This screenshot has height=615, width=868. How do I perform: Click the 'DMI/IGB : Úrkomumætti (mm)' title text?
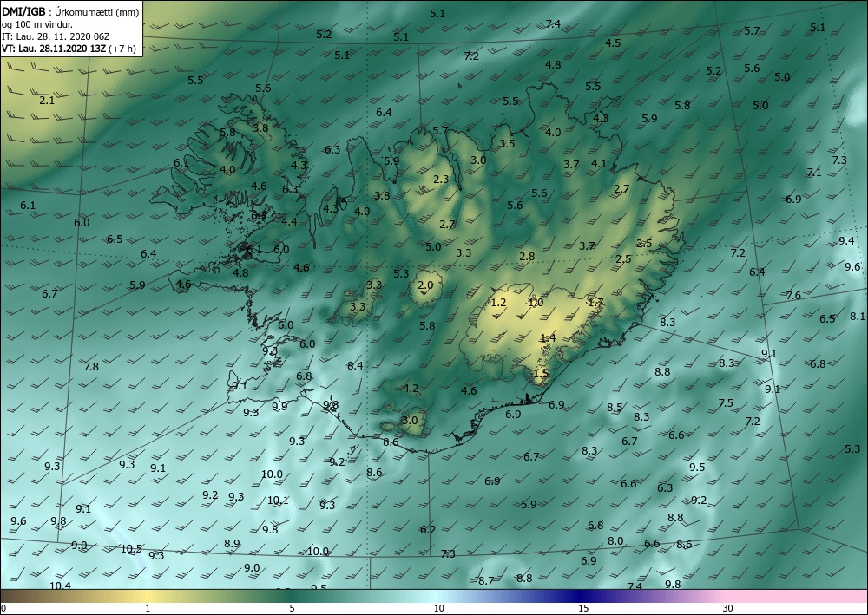point(69,12)
